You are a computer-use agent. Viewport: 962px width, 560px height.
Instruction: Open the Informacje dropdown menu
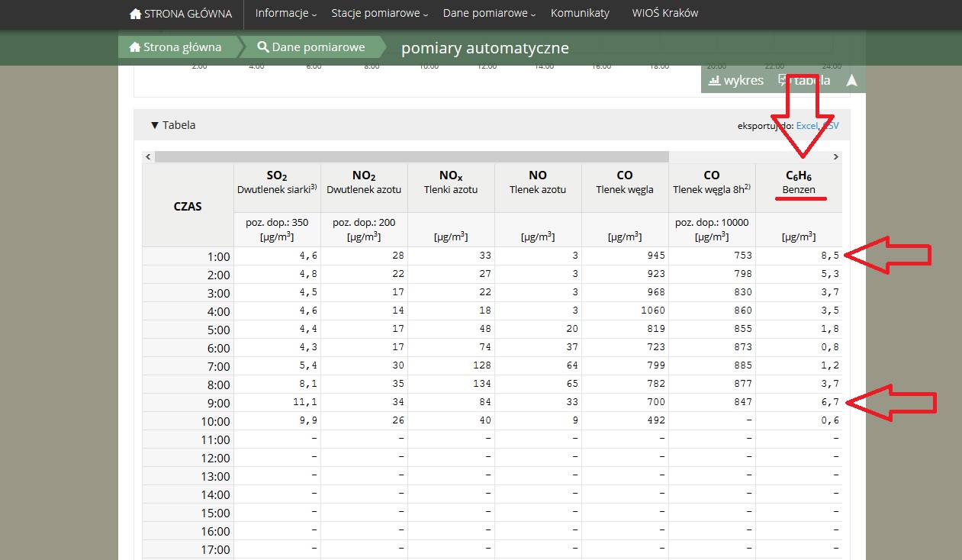click(x=286, y=13)
